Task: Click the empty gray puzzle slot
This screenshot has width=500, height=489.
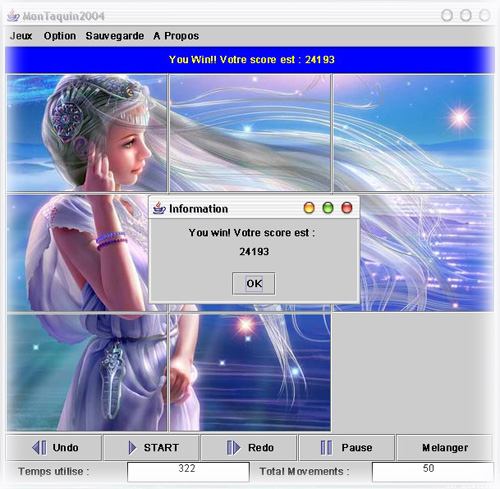Action: [x=413, y=372]
